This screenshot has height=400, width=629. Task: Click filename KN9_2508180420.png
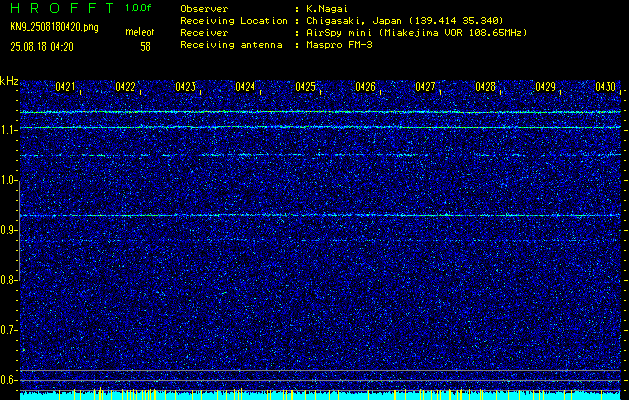54,28
